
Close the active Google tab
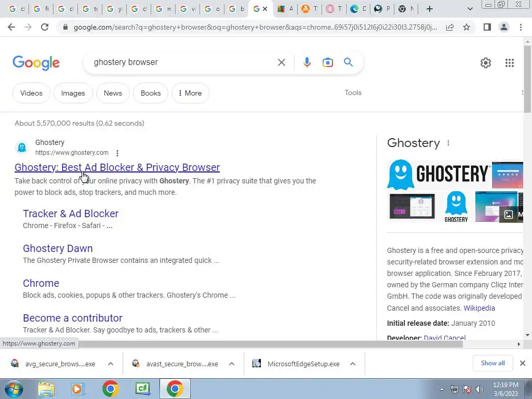(x=265, y=9)
